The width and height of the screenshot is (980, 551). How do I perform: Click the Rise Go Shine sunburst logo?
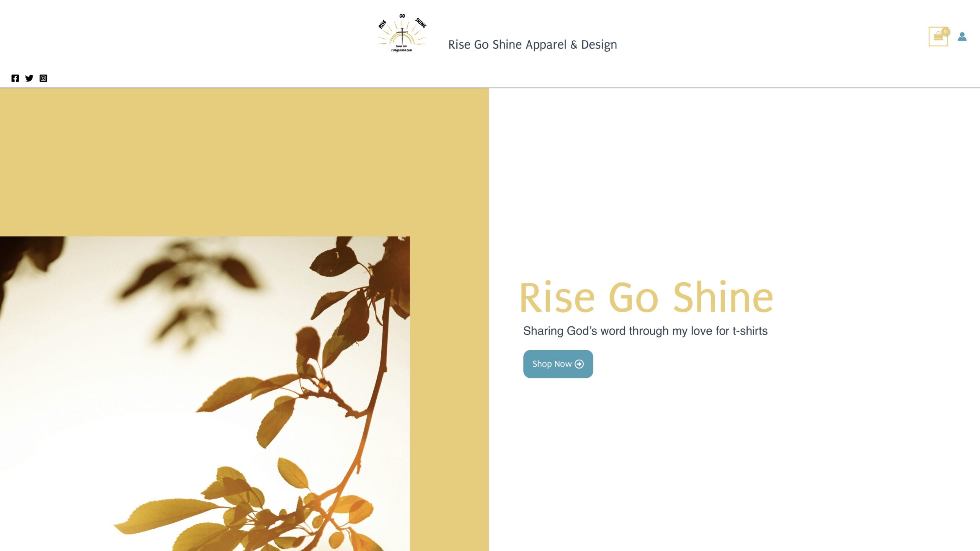click(x=402, y=33)
